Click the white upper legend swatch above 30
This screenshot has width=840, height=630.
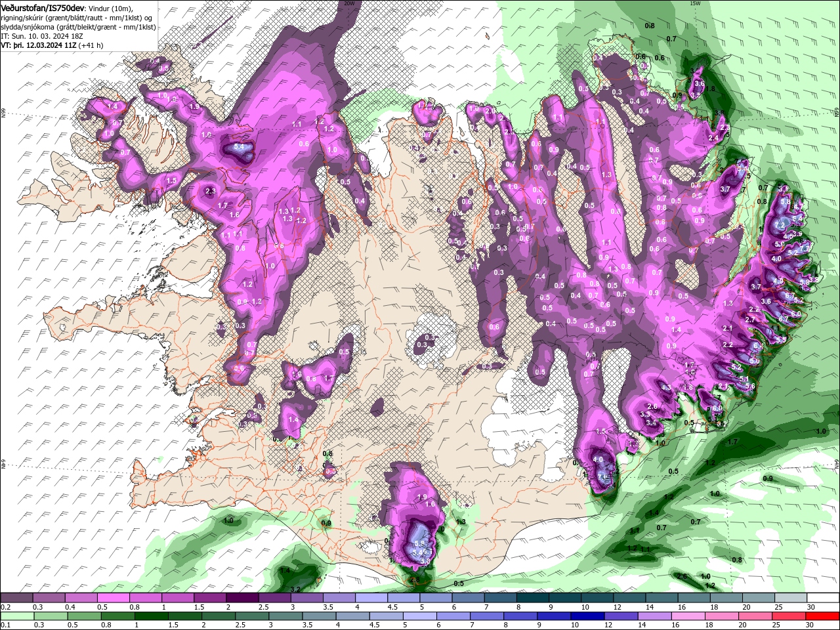823,598
